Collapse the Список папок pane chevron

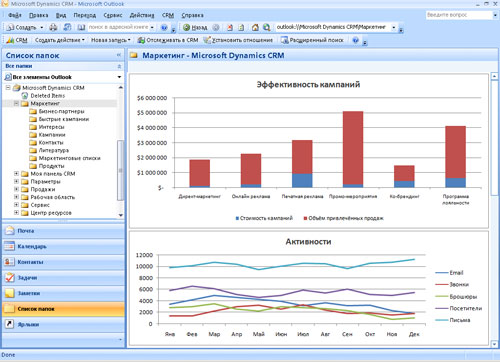(x=119, y=55)
